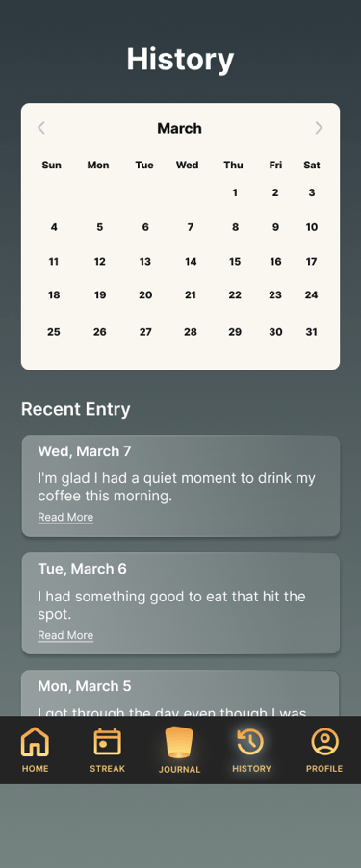361x868 pixels.
Task: Select March 1 date cell
Action: 235,192
